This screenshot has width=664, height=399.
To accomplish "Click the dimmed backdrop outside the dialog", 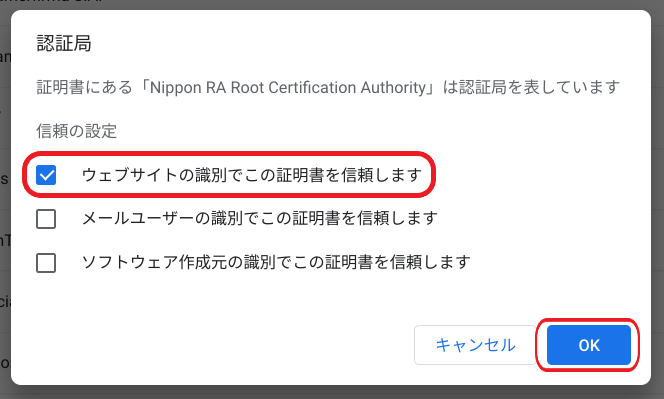I will click(657, 199).
